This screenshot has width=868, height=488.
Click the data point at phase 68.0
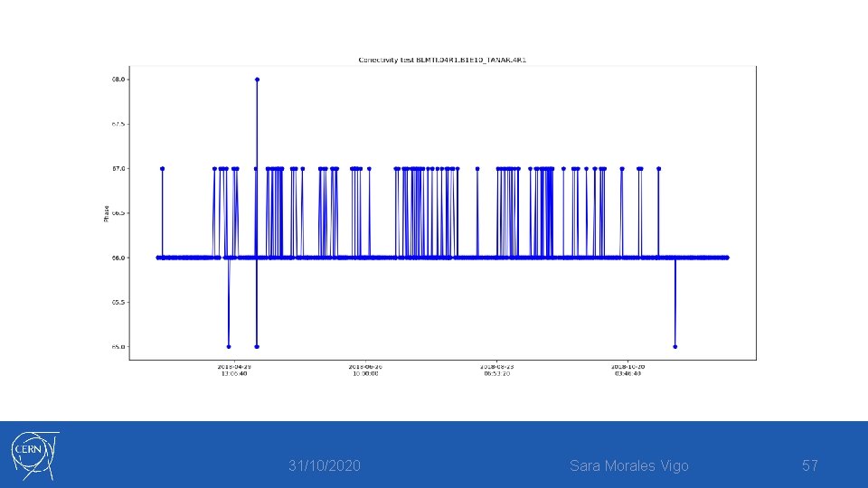(x=257, y=80)
